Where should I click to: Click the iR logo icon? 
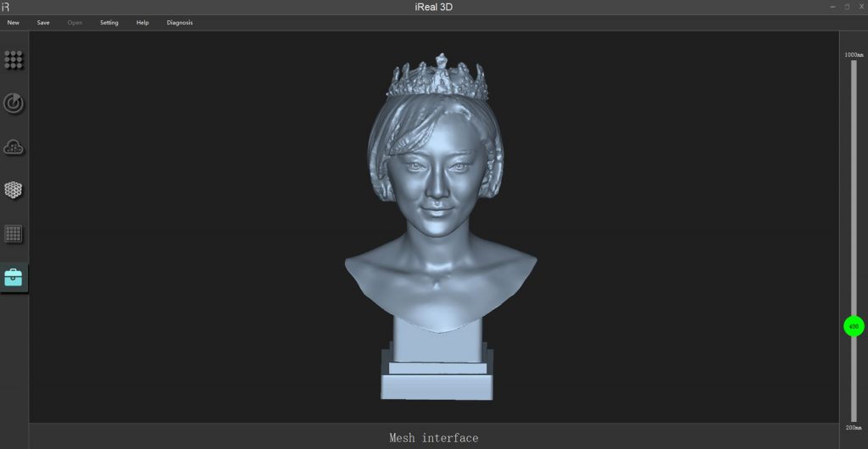[x=6, y=7]
